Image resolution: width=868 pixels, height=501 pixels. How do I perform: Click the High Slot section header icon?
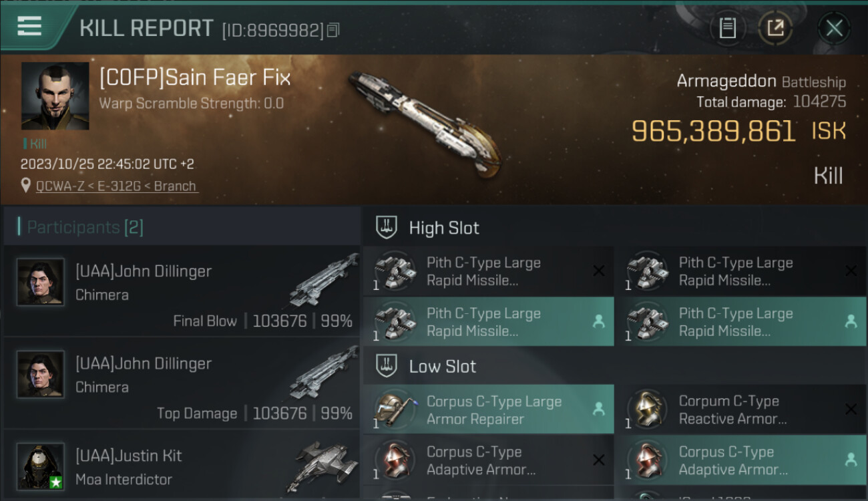click(387, 227)
